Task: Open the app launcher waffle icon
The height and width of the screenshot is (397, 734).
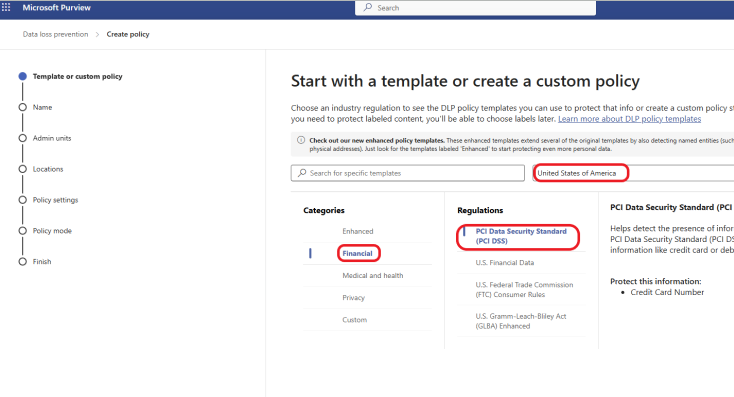Action: [6, 7]
